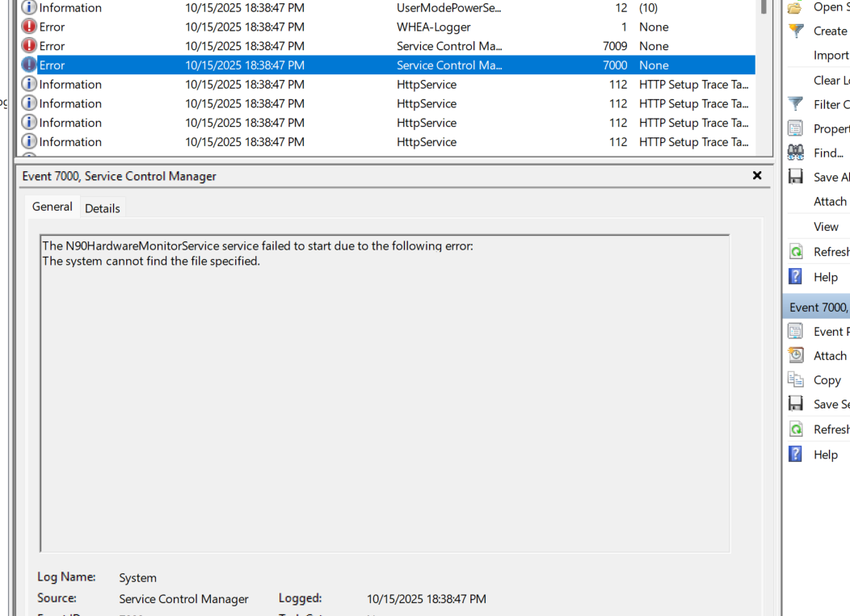
Task: Close the Event 7000 preview pane
Action: pos(757,175)
